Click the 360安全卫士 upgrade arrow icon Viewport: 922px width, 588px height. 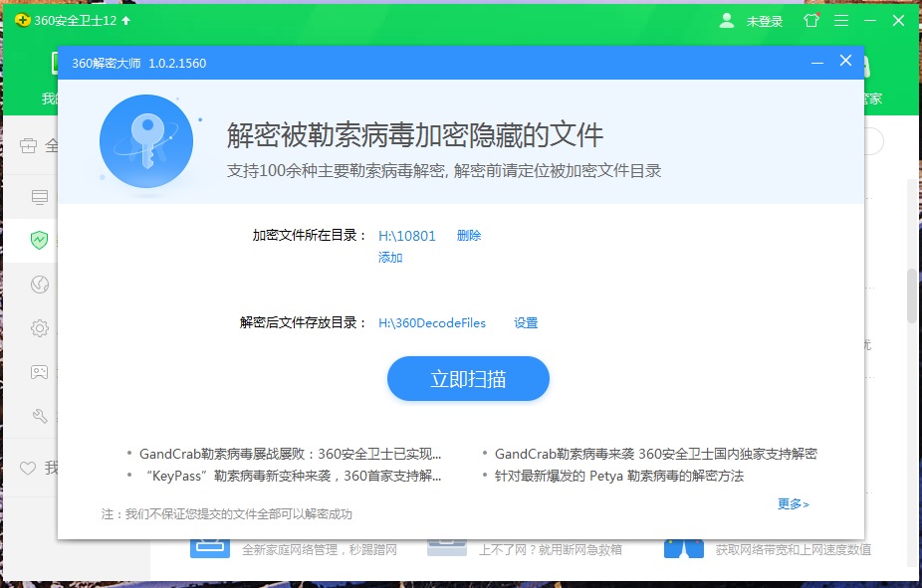125,21
